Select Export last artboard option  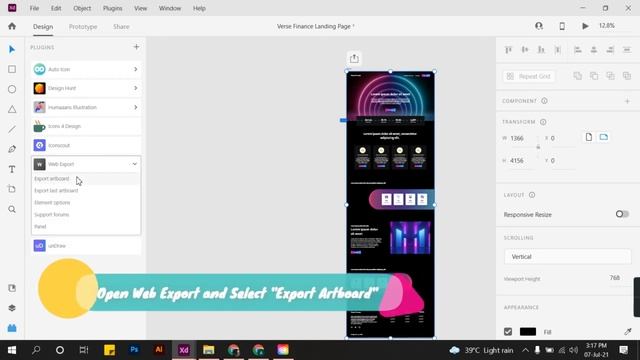click(56, 191)
